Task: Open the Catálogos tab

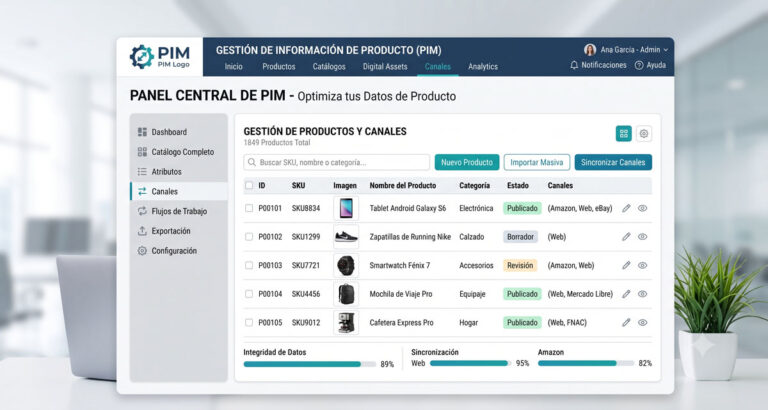Action: [329, 67]
